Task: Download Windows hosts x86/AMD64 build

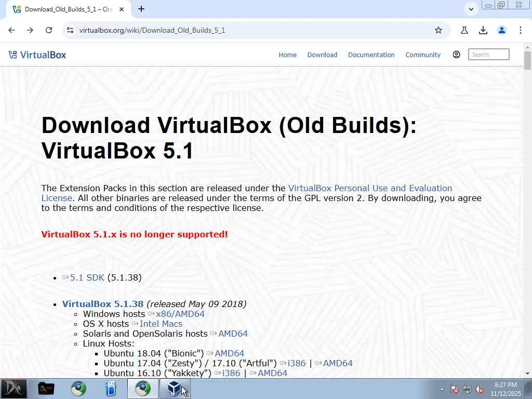Action: [x=180, y=314]
